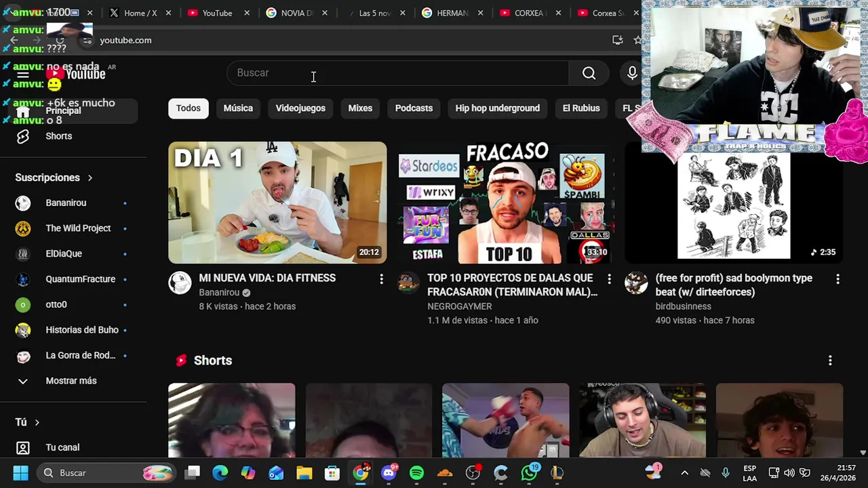Switch to Chrome in the taskbar
The height and width of the screenshot is (488, 868).
tap(361, 472)
